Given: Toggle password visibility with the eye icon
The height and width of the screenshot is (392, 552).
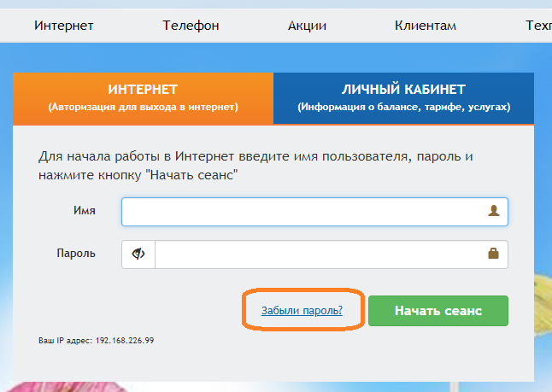Looking at the screenshot, I should pyautogui.click(x=138, y=254).
